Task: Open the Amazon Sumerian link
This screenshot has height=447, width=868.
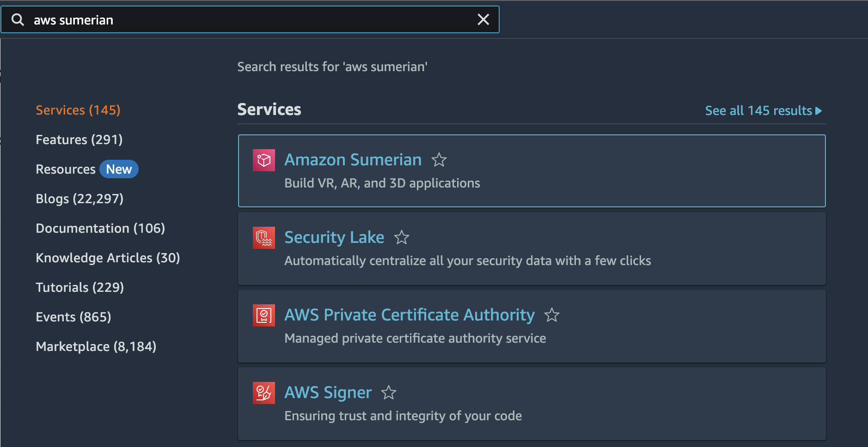Action: (353, 160)
